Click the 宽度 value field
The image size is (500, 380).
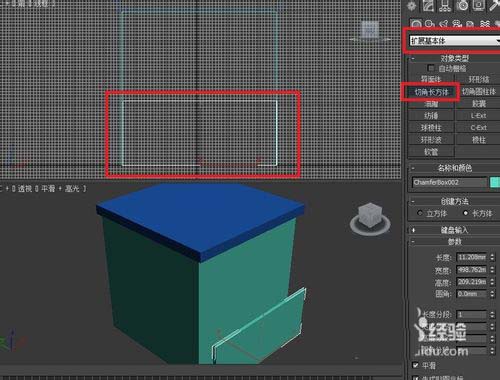point(471,270)
